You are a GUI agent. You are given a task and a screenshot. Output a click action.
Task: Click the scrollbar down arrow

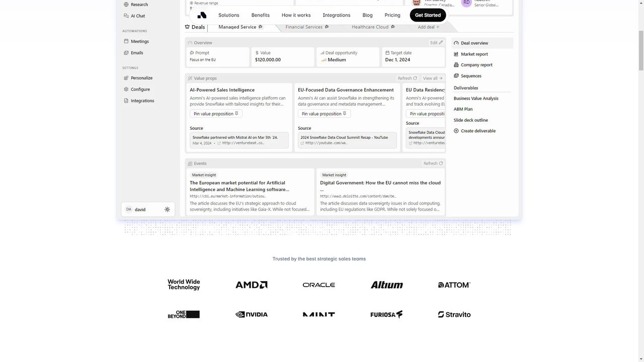(640, 358)
